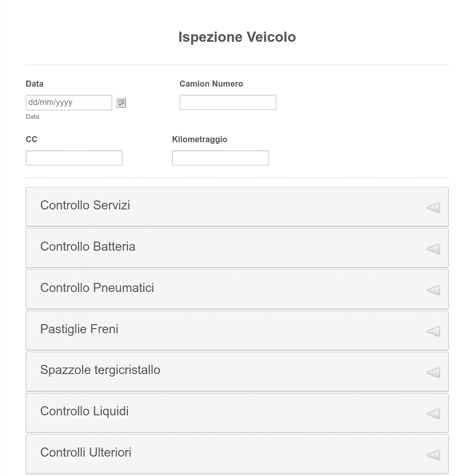The height and width of the screenshot is (476, 474).
Task: Expand the Controllo Batteria section
Action: point(237,248)
